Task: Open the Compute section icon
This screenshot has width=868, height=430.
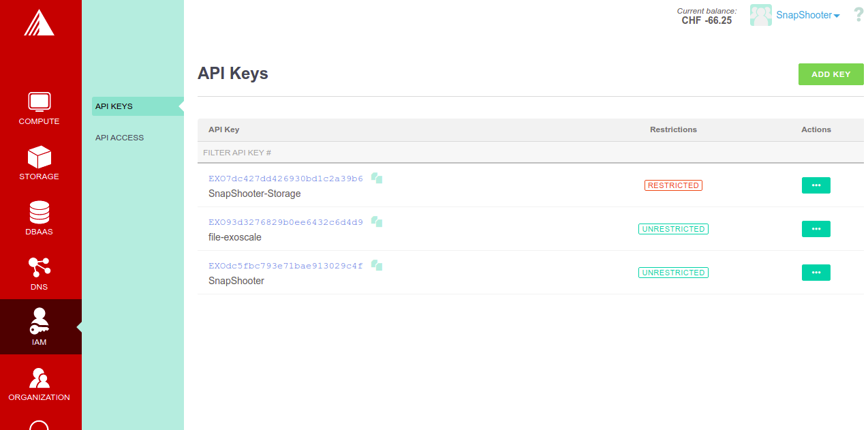Action: click(40, 102)
